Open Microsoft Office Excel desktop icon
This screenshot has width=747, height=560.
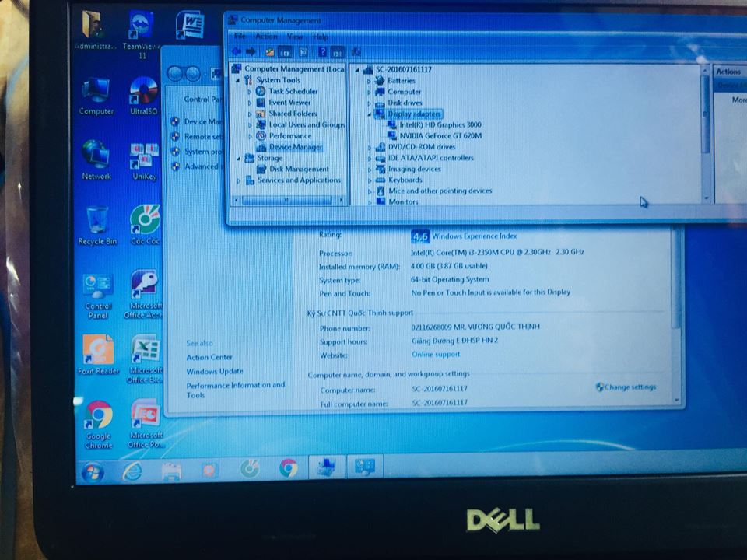click(x=145, y=359)
